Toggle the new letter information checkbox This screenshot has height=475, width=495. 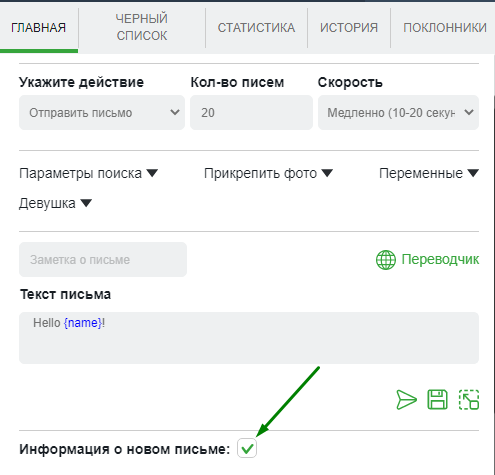click(x=247, y=448)
